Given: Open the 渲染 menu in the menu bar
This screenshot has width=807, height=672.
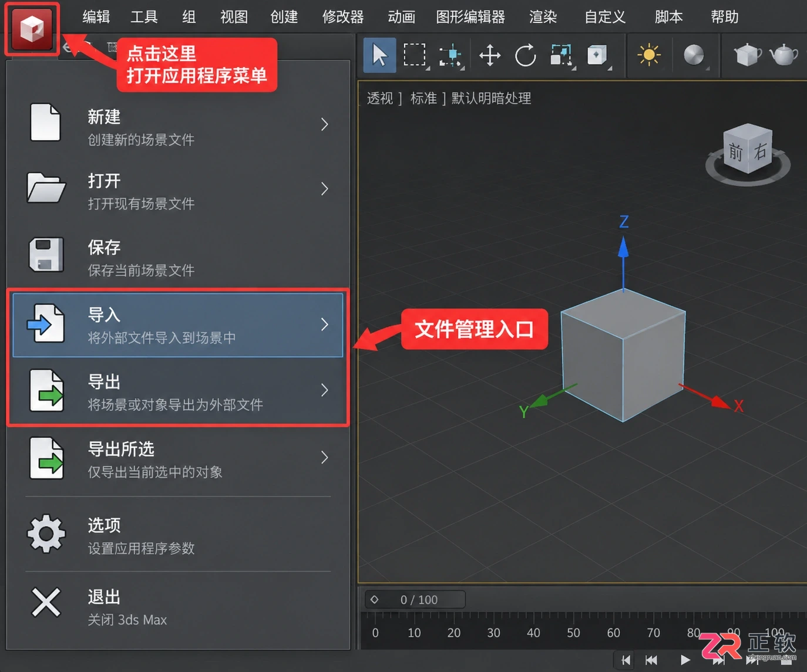Looking at the screenshot, I should [x=543, y=17].
